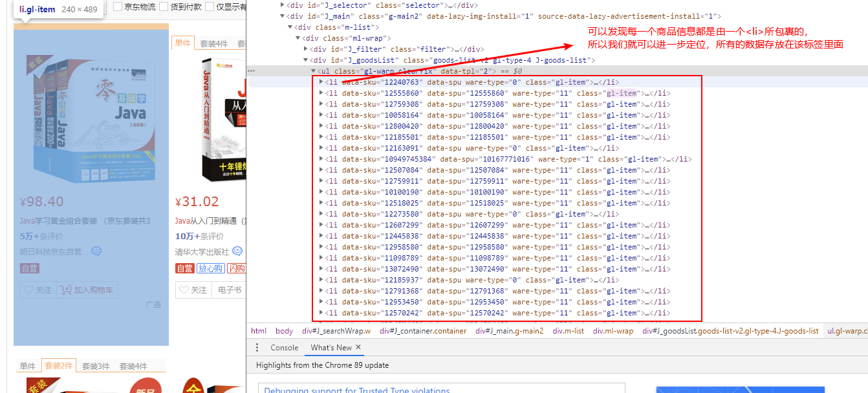Screen dimensions: 868x393
Task: Expand the div#J_selector node
Action: click(282, 5)
